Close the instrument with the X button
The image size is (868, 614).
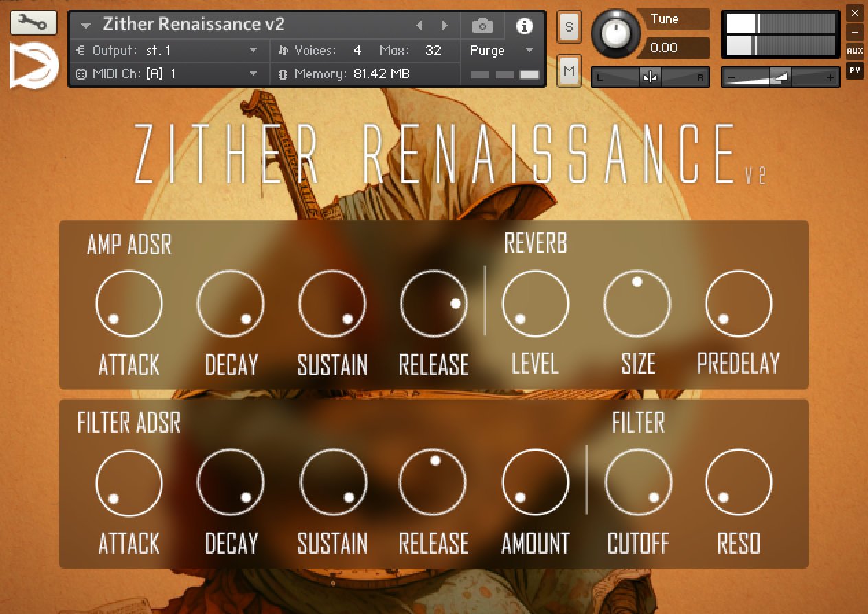pyautogui.click(x=854, y=13)
